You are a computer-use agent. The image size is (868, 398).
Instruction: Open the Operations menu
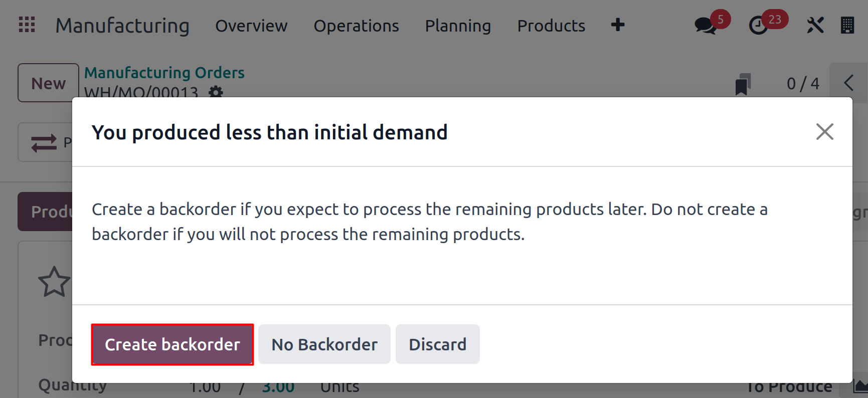pos(356,26)
